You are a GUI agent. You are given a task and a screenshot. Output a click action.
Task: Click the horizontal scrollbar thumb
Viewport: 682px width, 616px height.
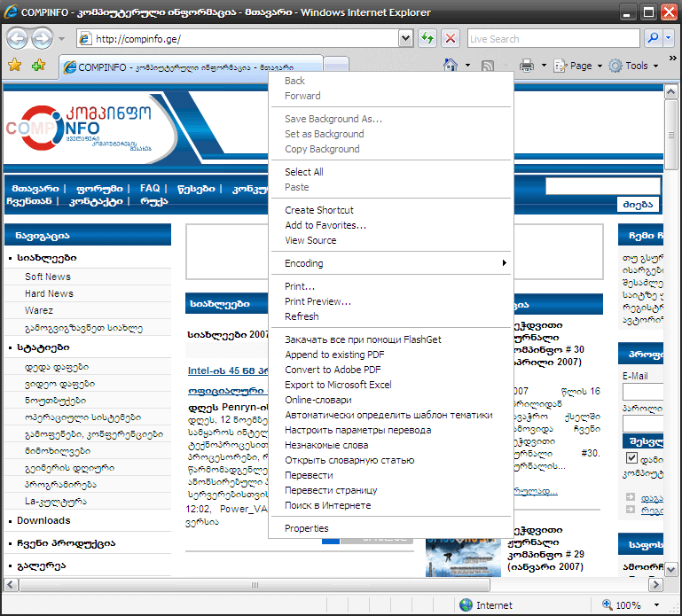point(255,585)
